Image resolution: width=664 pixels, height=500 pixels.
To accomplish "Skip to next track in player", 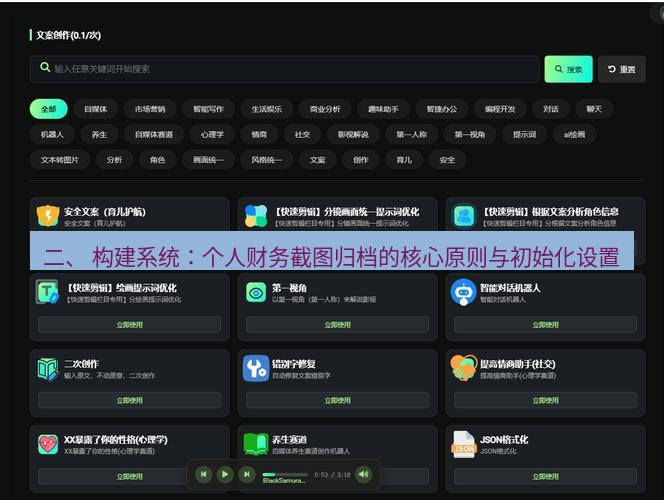I will tap(246, 474).
